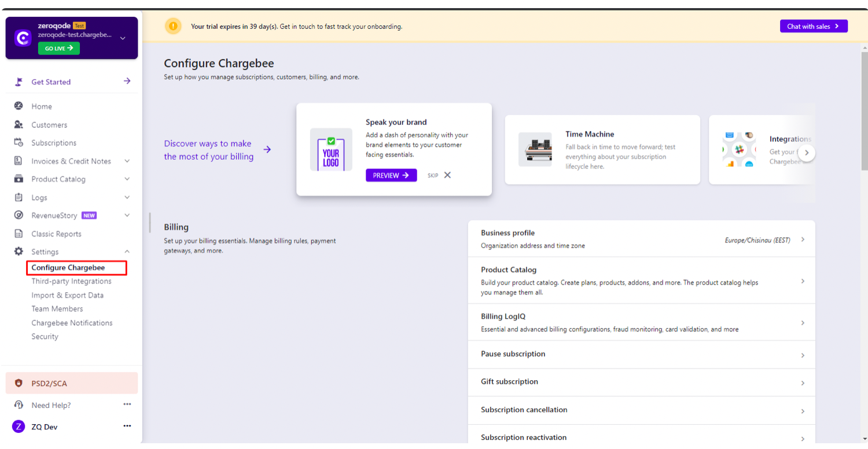
Task: Open Subscription cancellation row chevron
Action: coord(803,411)
